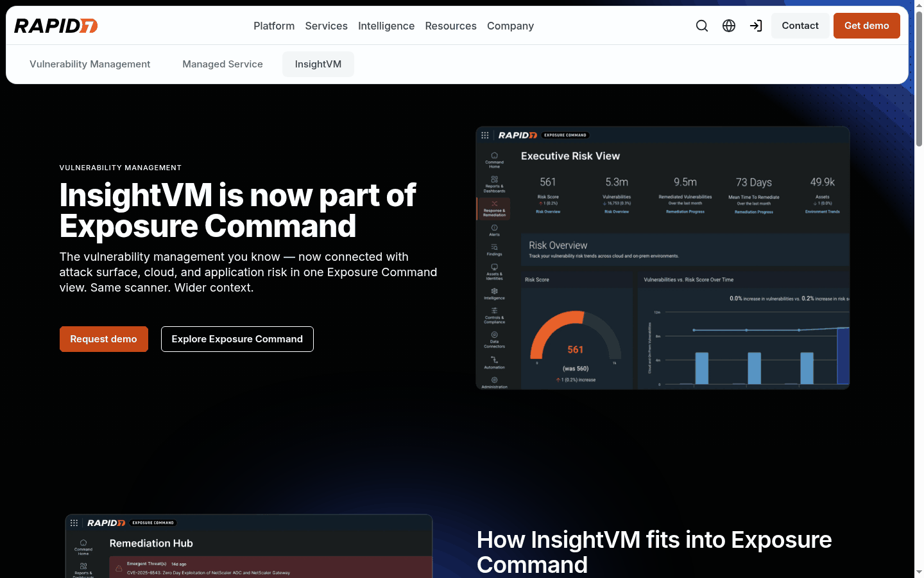Click the Request demo button
The width and height of the screenshot is (924, 578).
point(104,339)
